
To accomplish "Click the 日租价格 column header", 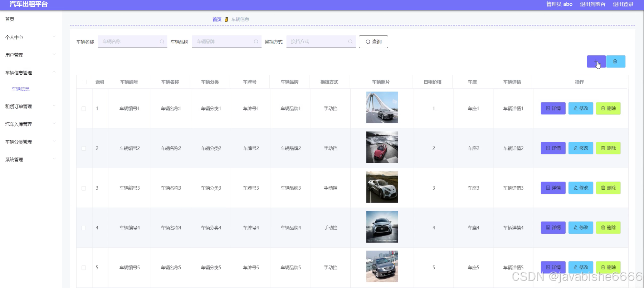I will click(433, 82).
